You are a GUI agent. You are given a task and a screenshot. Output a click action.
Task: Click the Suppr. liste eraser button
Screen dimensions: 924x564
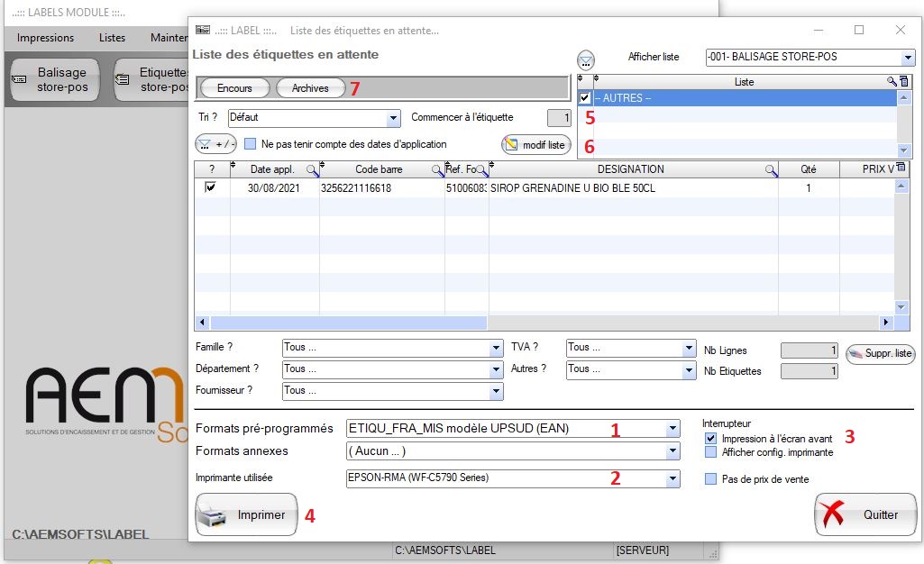(880, 354)
